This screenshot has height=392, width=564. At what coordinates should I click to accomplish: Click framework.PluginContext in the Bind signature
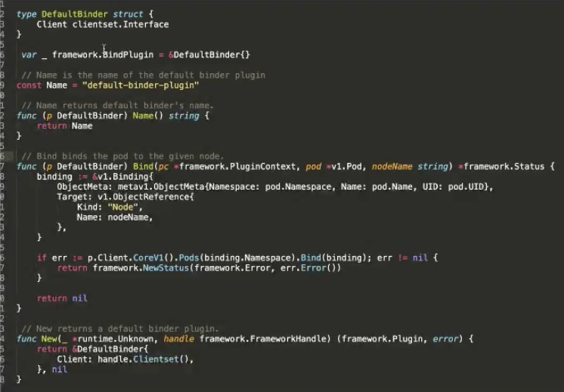(237, 167)
